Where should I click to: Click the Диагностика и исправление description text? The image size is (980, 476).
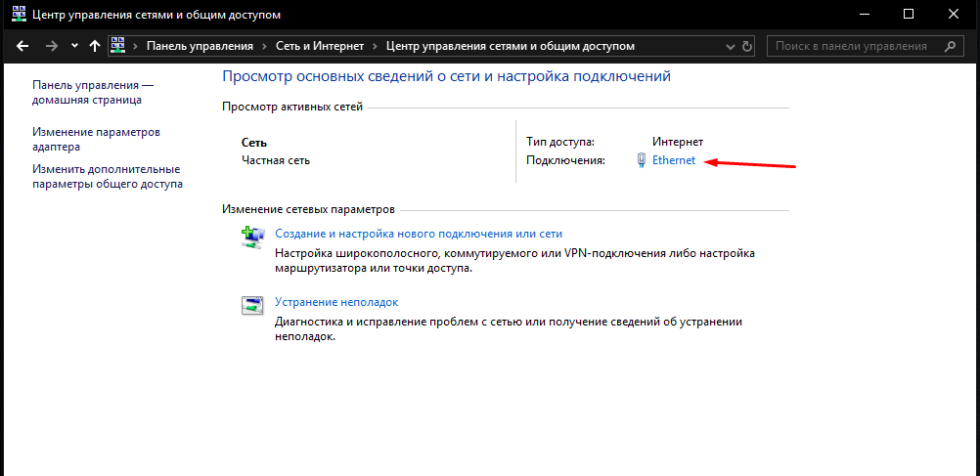pyautogui.click(x=509, y=328)
